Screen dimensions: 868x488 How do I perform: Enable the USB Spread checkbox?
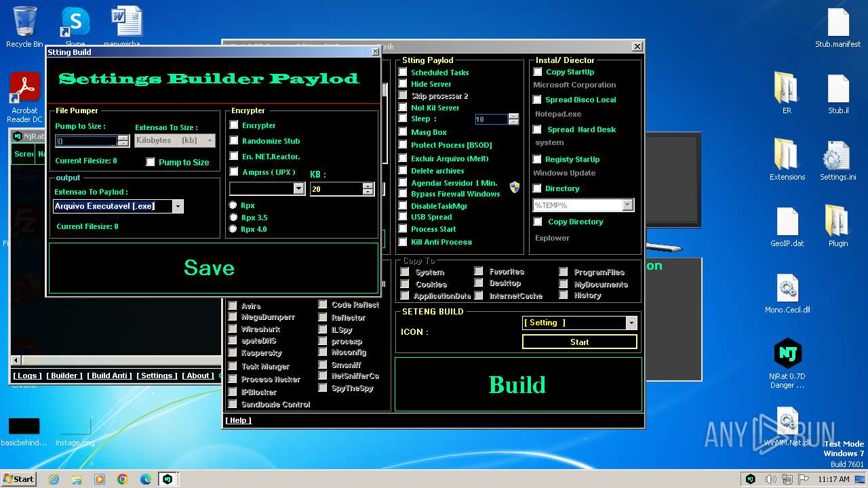(403, 217)
